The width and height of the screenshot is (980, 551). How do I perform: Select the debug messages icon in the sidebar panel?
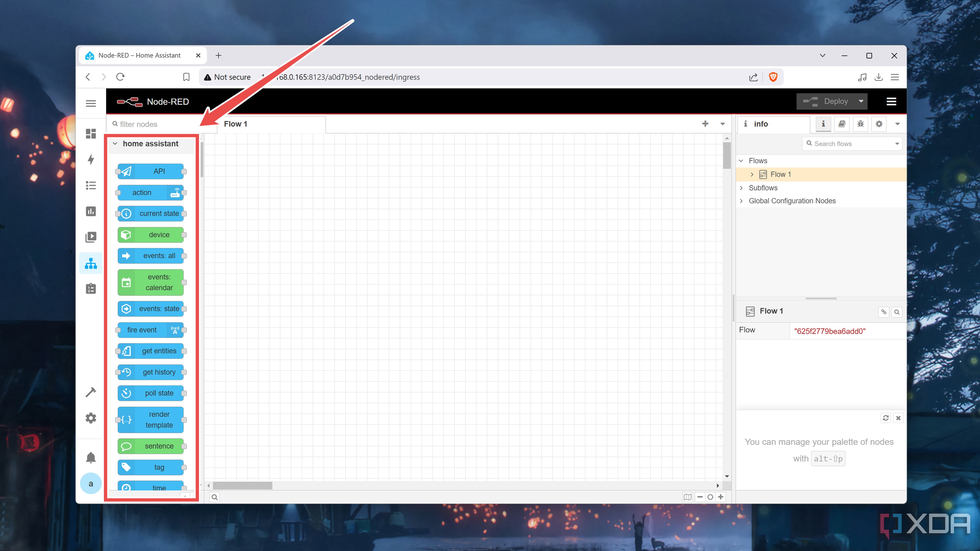(x=860, y=124)
